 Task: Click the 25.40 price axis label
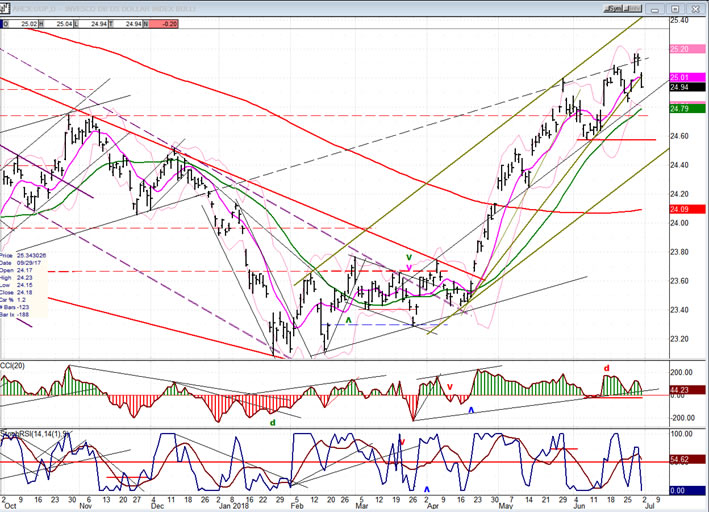pos(679,20)
